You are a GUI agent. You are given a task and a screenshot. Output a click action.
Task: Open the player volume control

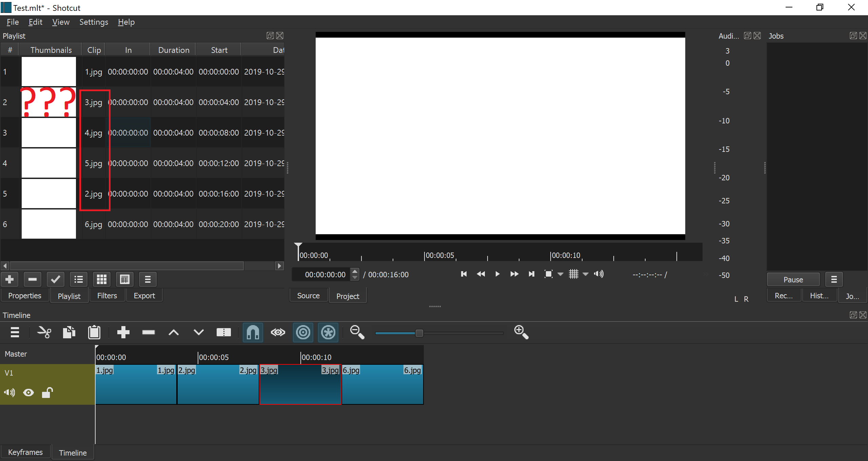(599, 274)
